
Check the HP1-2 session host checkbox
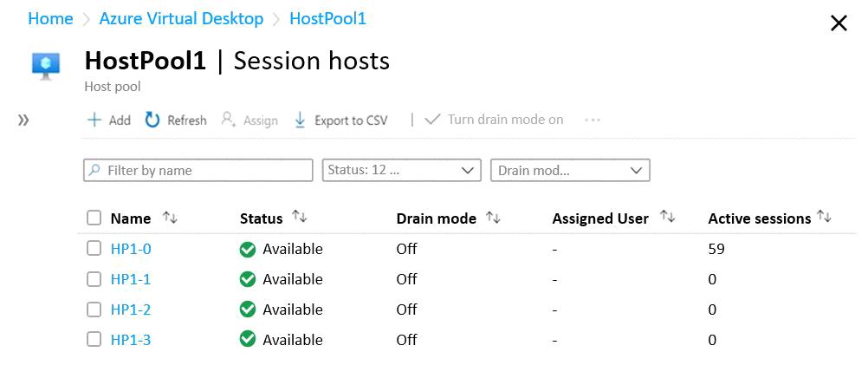tap(94, 310)
